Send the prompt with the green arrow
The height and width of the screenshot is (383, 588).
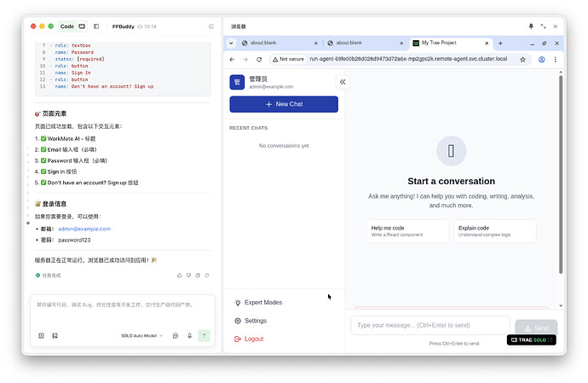click(x=204, y=336)
